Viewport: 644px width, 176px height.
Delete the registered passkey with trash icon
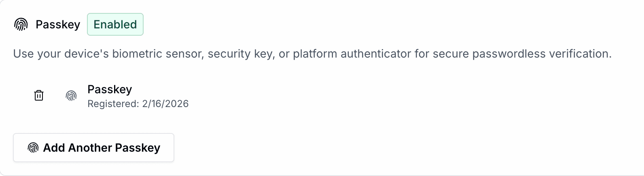(x=39, y=96)
